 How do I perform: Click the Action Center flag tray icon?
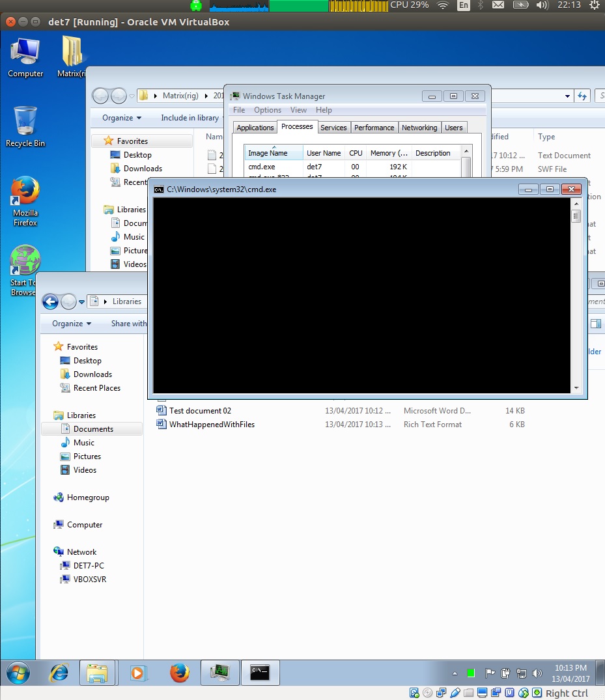490,673
